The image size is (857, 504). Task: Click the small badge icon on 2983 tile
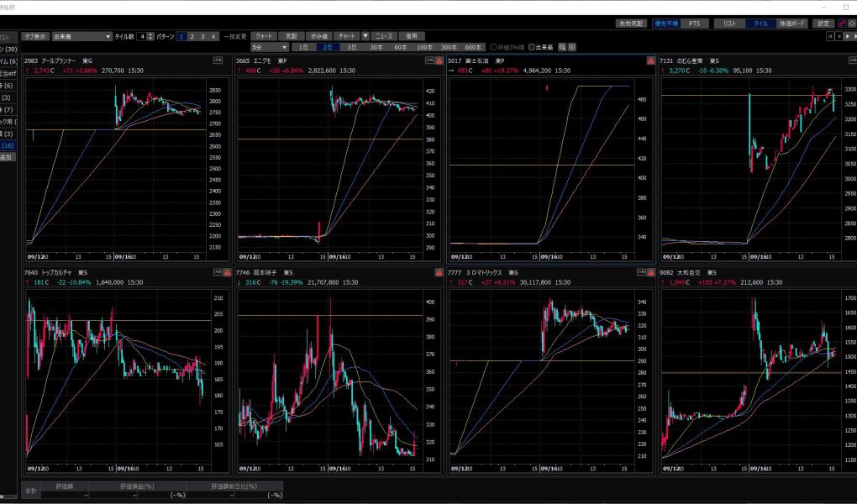(218, 60)
